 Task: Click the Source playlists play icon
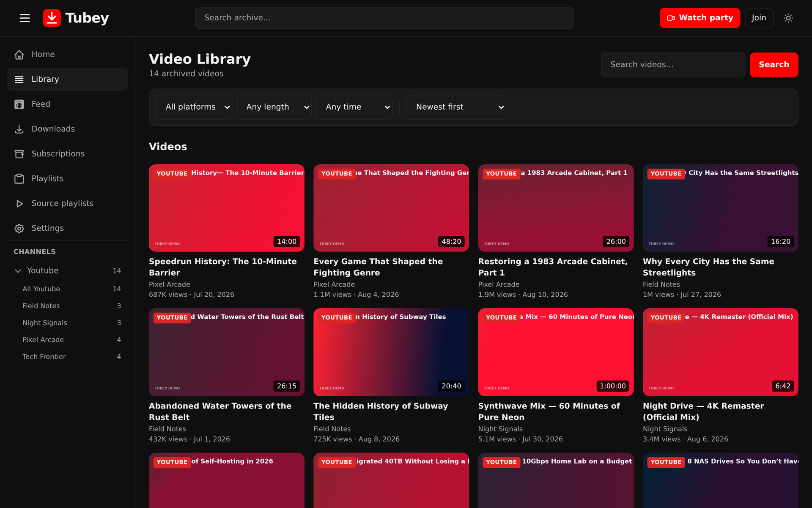(19, 204)
